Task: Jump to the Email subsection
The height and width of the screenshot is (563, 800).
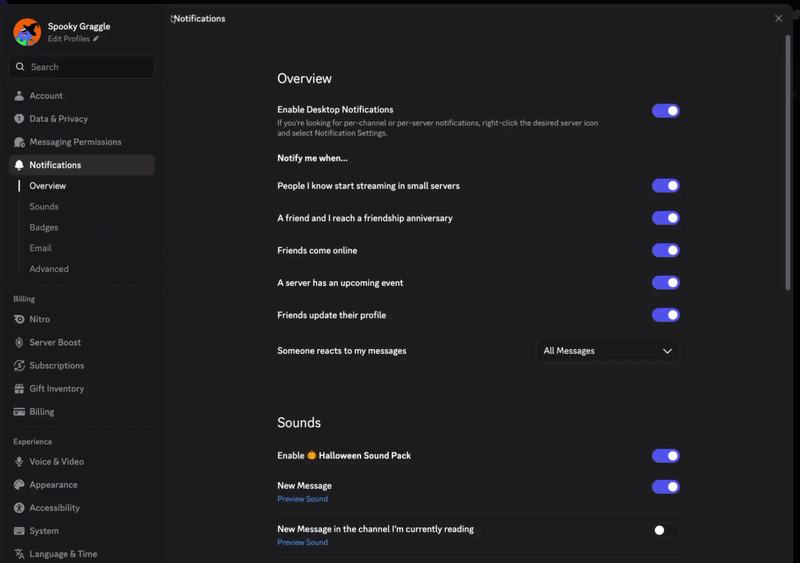Action: tap(40, 248)
